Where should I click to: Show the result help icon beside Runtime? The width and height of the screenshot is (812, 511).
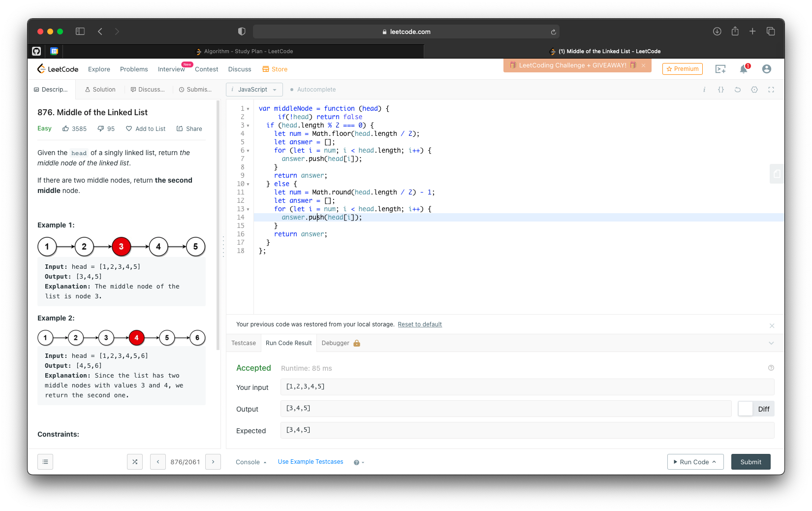[771, 368]
